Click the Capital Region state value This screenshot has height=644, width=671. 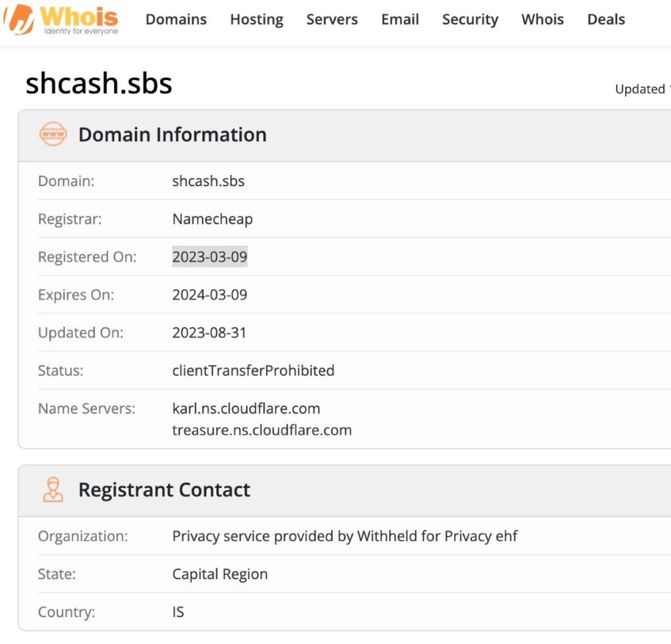(220, 574)
